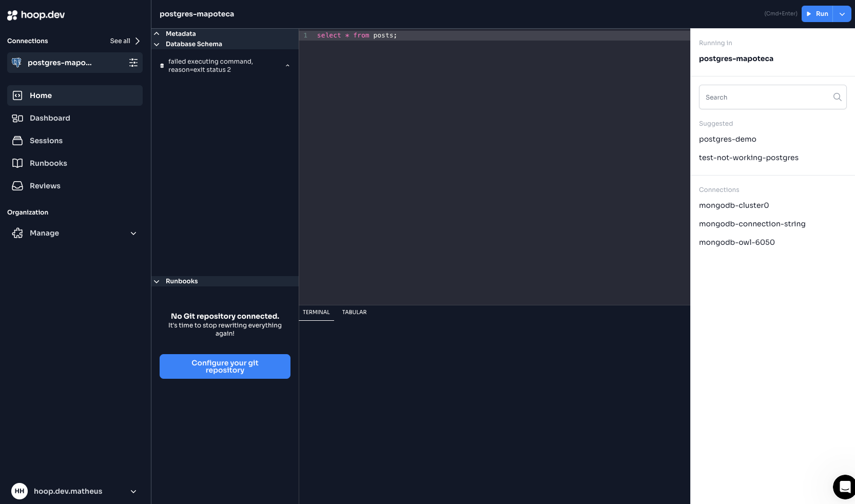
Task: Select the TERMINAL tab
Action: click(x=316, y=312)
